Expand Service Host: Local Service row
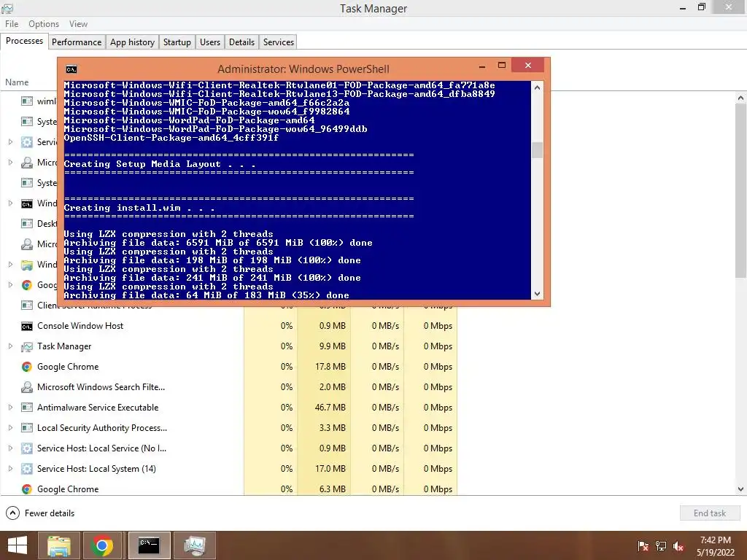This screenshot has height=560, width=747. click(x=10, y=448)
